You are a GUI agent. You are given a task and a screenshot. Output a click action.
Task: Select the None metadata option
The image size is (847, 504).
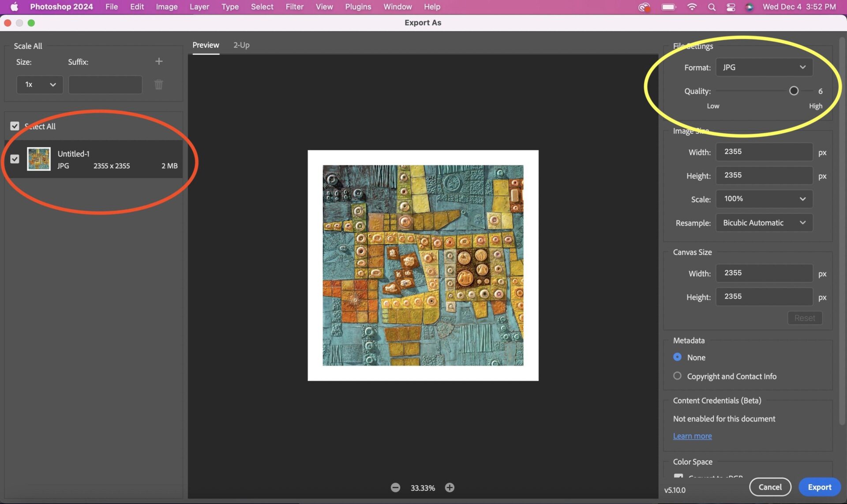tap(677, 357)
